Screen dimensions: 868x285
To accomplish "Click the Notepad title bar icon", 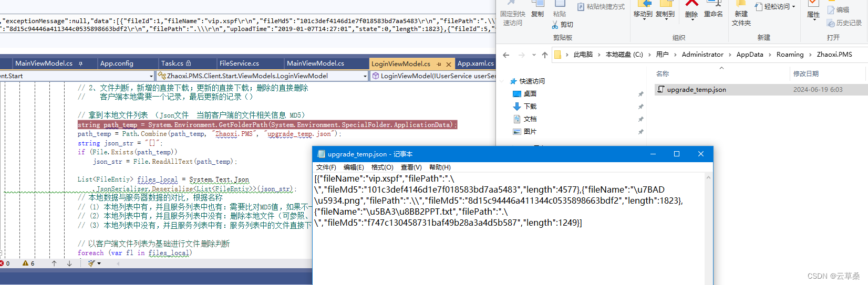I will [x=321, y=154].
